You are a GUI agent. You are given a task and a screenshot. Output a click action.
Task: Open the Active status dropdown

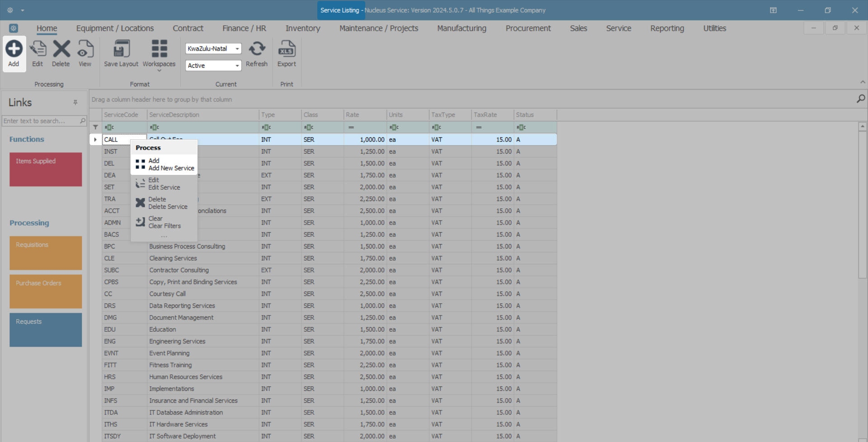click(237, 66)
